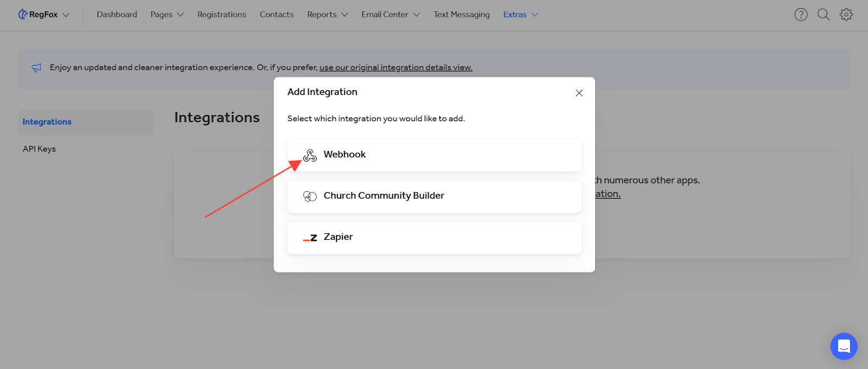Click the Webhook icon

point(310,156)
